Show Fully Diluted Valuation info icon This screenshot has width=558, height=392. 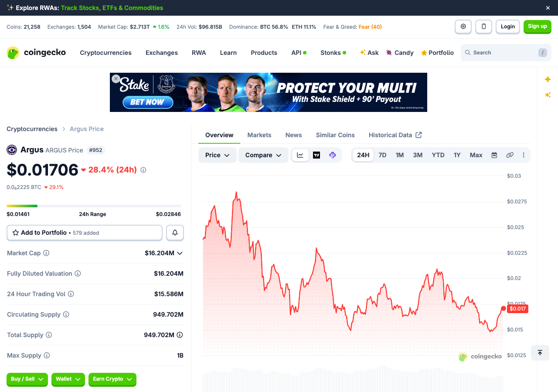pyautogui.click(x=78, y=274)
